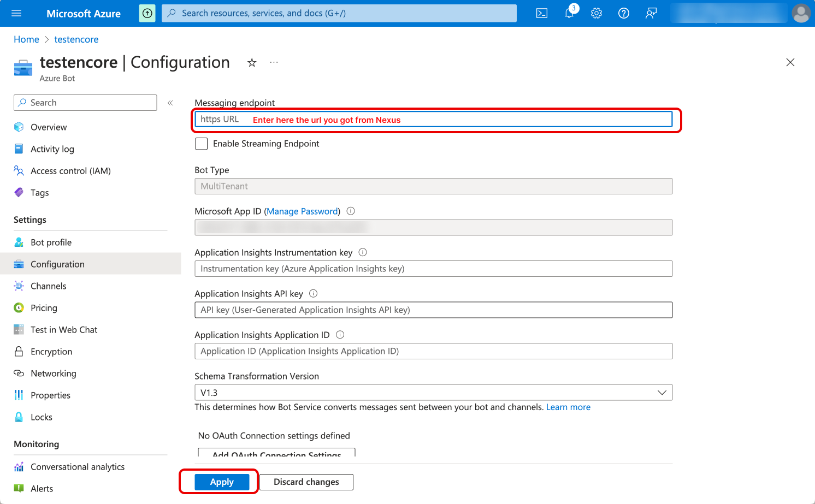815x504 pixels.
Task: Click the top search resources bar
Action: pos(339,13)
